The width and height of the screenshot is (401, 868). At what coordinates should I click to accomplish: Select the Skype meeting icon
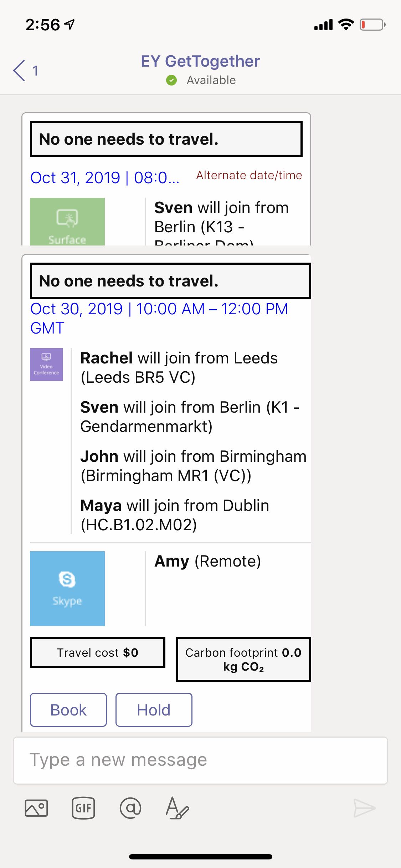(x=67, y=588)
